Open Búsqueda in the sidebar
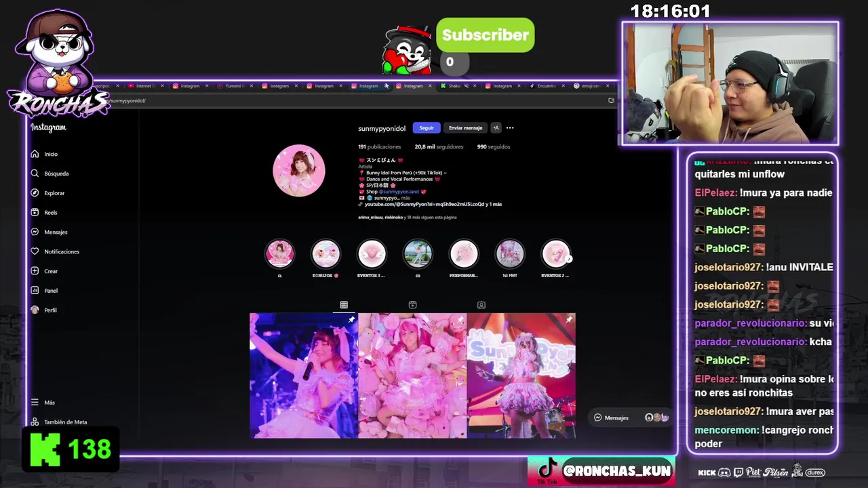This screenshot has width=868, height=488. [50, 174]
